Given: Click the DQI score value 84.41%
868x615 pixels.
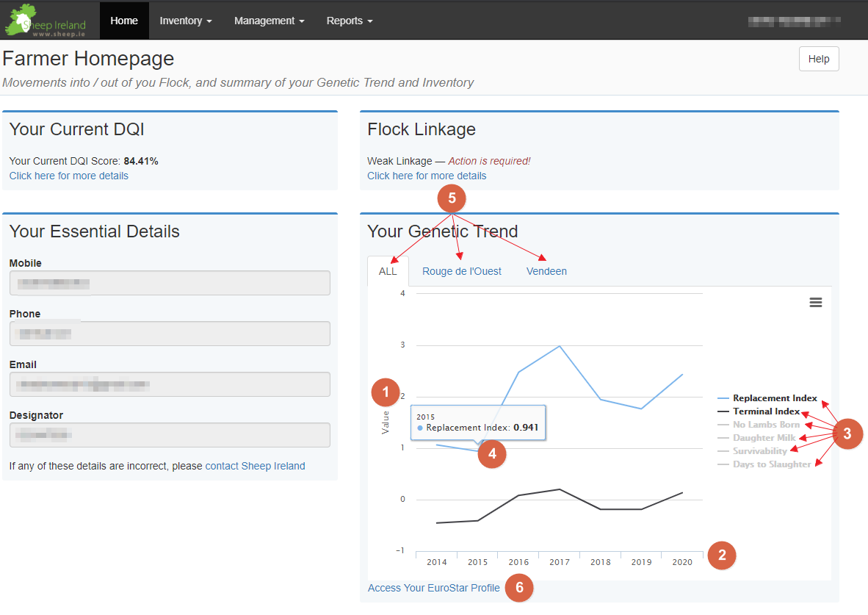Looking at the screenshot, I should click(x=141, y=161).
